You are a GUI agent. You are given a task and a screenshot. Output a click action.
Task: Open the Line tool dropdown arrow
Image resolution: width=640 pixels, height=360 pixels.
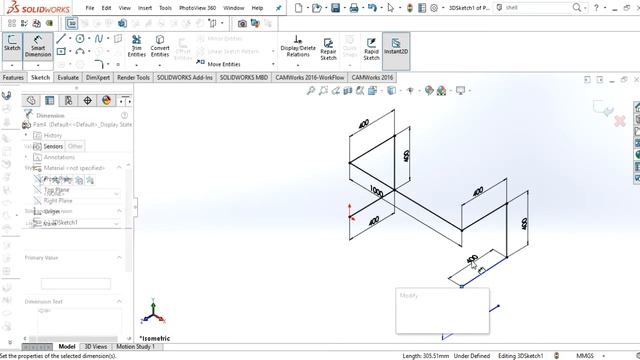(x=70, y=39)
